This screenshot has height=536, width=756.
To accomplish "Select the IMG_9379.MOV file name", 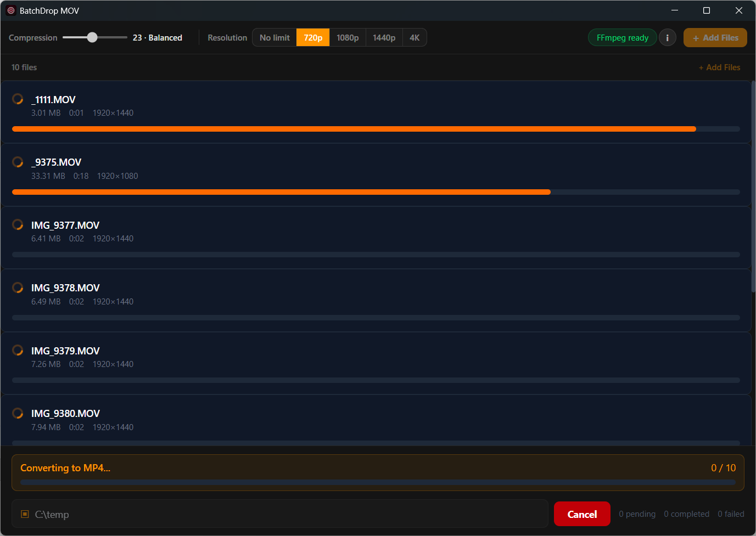I will pyautogui.click(x=65, y=351).
